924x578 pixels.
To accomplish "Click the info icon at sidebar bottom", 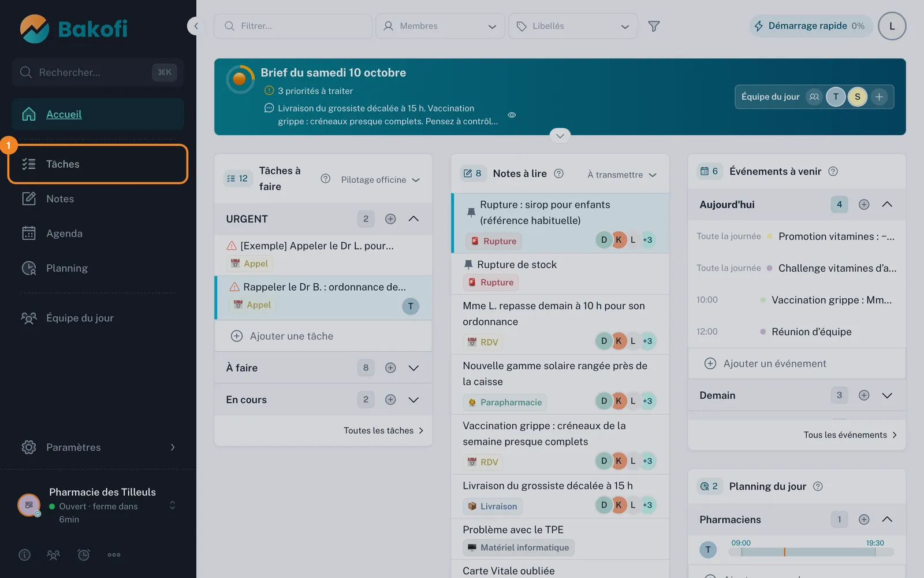I will pyautogui.click(x=24, y=555).
